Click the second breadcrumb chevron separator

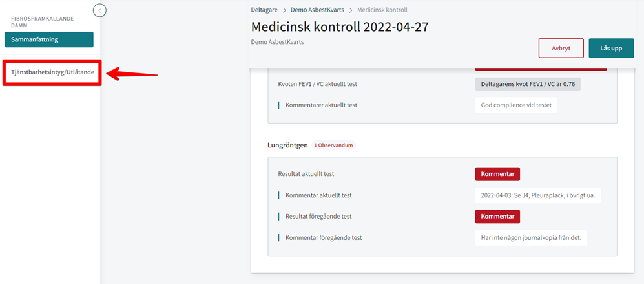tap(351, 10)
